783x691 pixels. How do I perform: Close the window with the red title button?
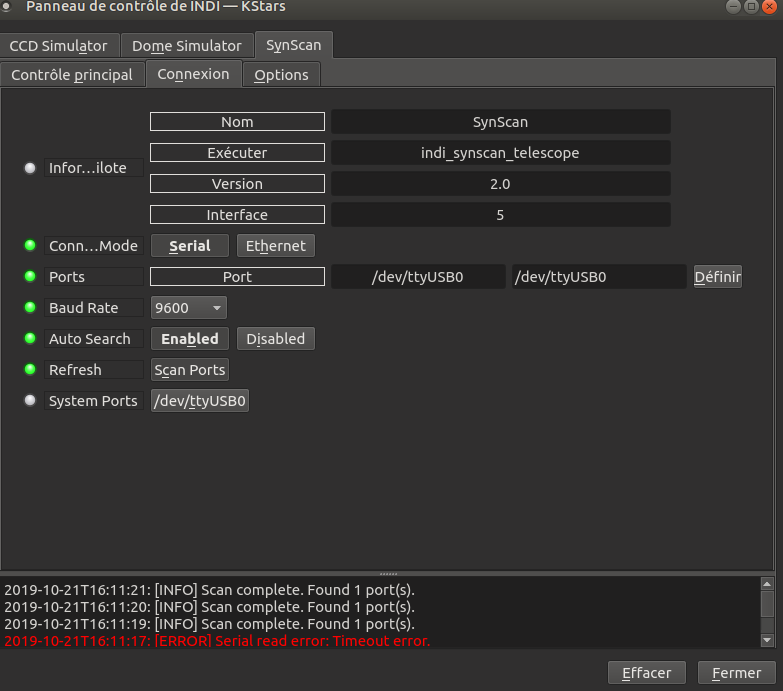click(x=770, y=6)
